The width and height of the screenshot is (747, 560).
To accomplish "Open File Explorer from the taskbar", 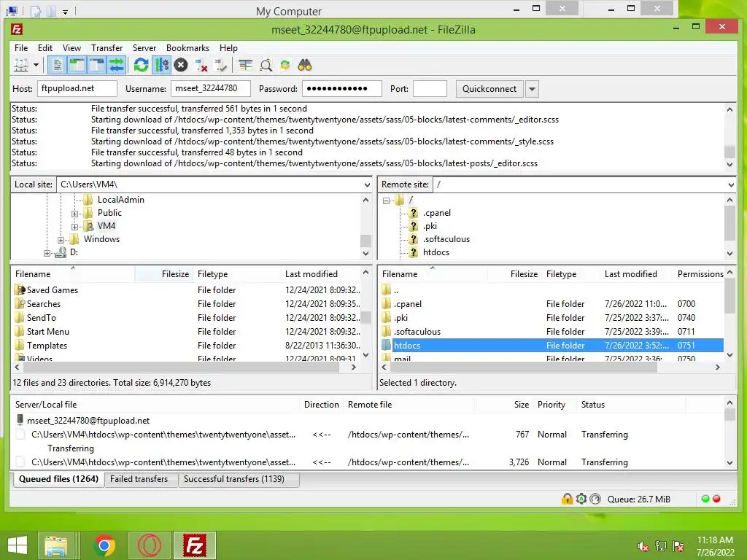I will point(55,545).
